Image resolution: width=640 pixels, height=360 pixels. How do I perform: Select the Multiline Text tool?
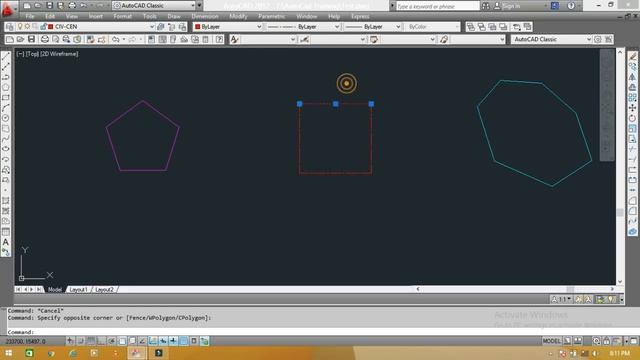tap(6, 242)
